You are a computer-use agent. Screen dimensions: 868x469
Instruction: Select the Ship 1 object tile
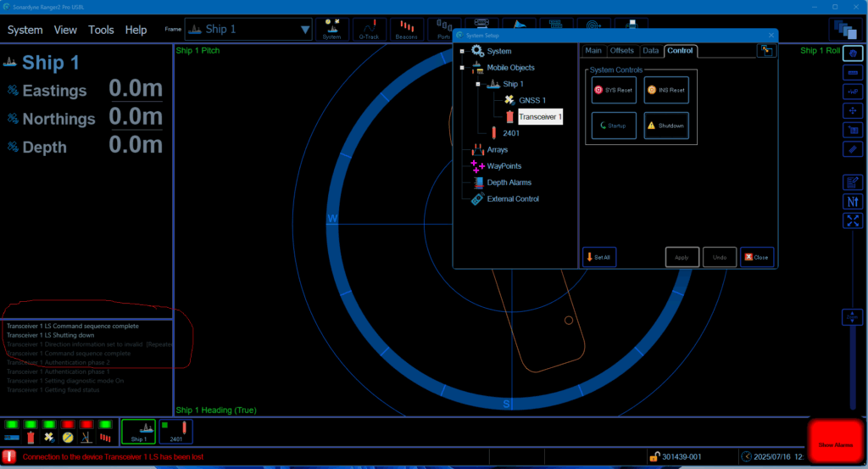click(x=138, y=432)
